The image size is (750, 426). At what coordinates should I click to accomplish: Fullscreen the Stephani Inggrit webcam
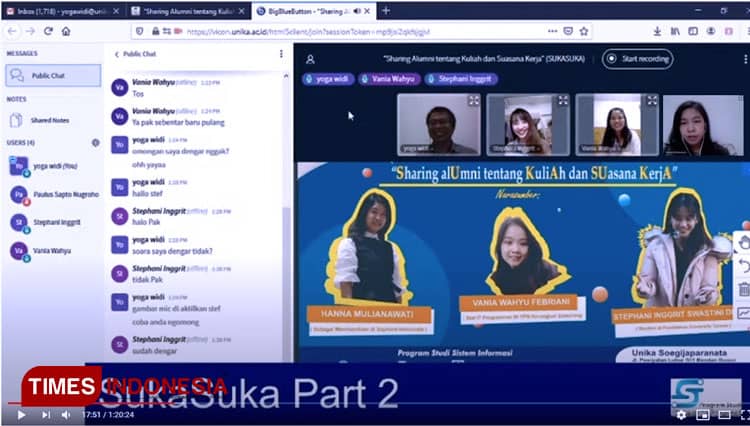(x=563, y=101)
